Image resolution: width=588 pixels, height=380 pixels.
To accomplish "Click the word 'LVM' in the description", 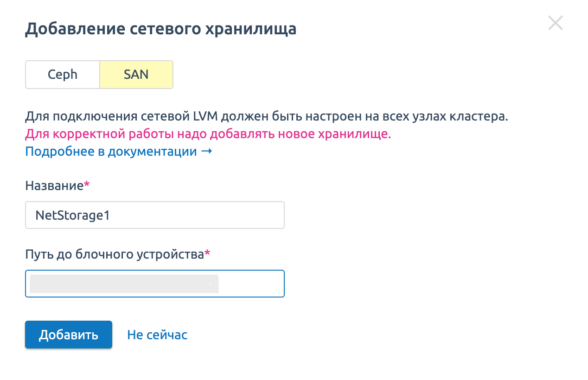I will point(211,116).
